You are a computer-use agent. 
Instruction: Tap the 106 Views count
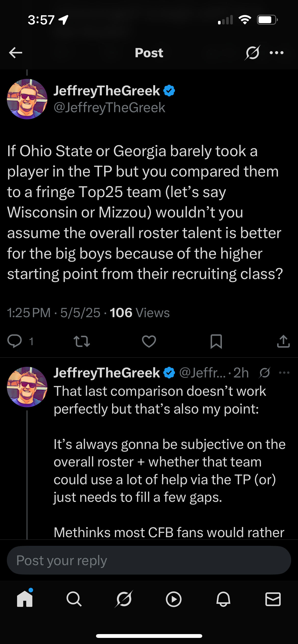click(x=140, y=313)
